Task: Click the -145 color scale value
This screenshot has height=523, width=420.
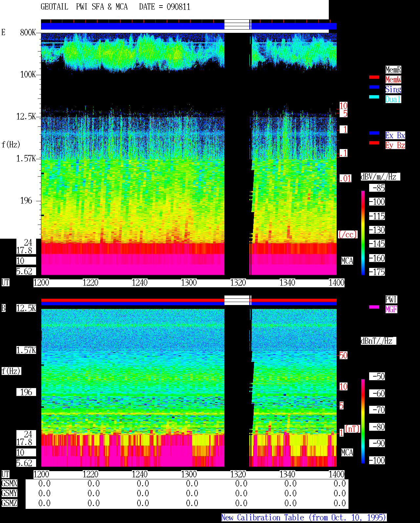Action: point(377,244)
